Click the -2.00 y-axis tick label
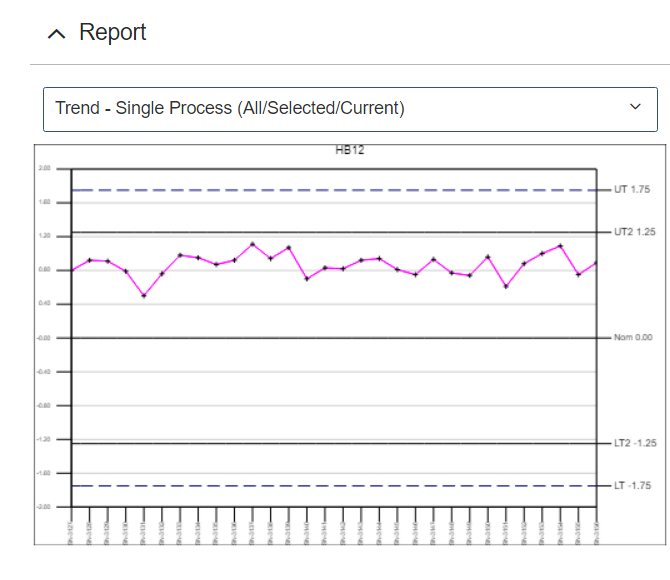Screen dimensions: 670x580 tap(45, 507)
